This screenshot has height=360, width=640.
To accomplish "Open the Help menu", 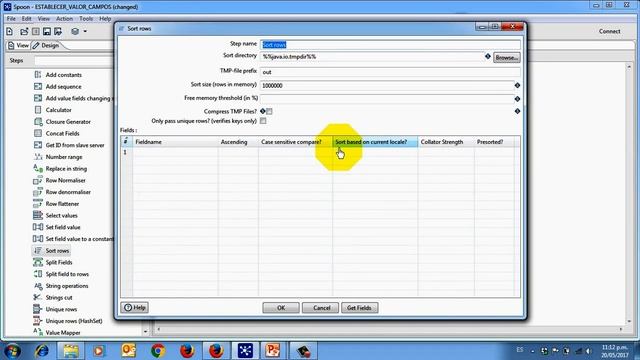I will [x=105, y=19].
